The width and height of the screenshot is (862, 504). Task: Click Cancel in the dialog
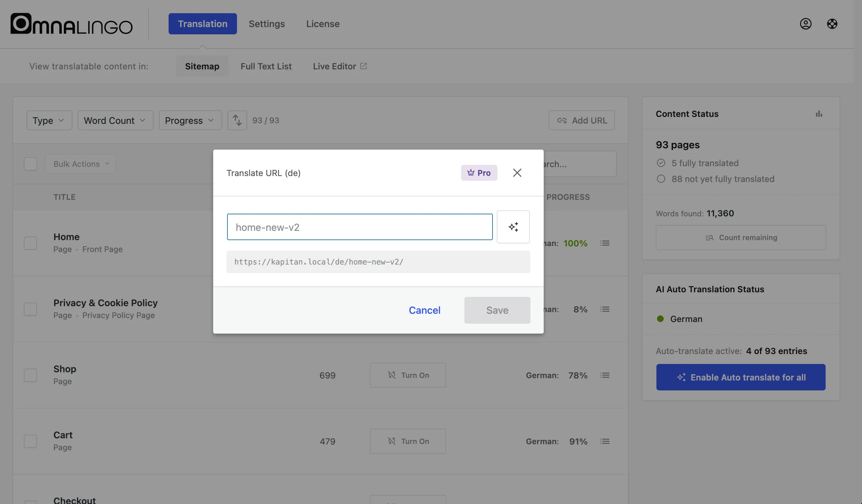tap(424, 310)
